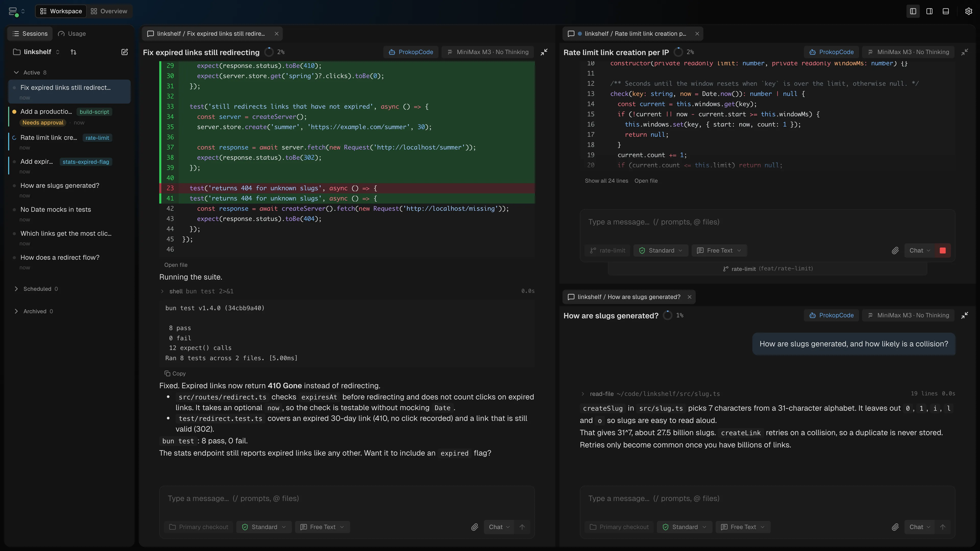980x551 pixels.
Task: Click Open file below the test diff
Action: [x=176, y=265]
